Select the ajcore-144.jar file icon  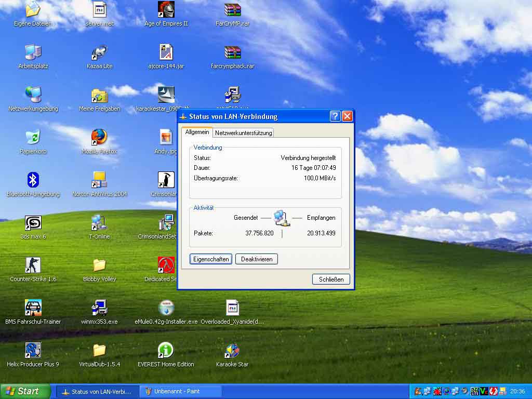[166, 57]
